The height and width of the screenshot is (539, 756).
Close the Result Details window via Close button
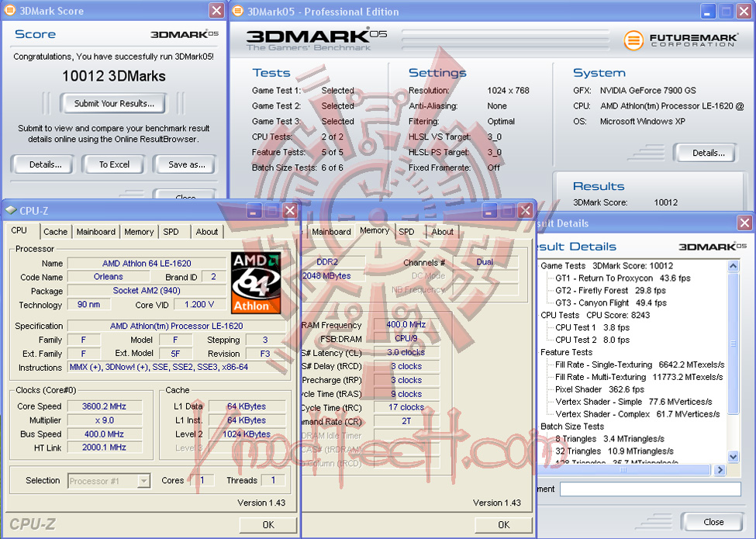[x=713, y=522]
